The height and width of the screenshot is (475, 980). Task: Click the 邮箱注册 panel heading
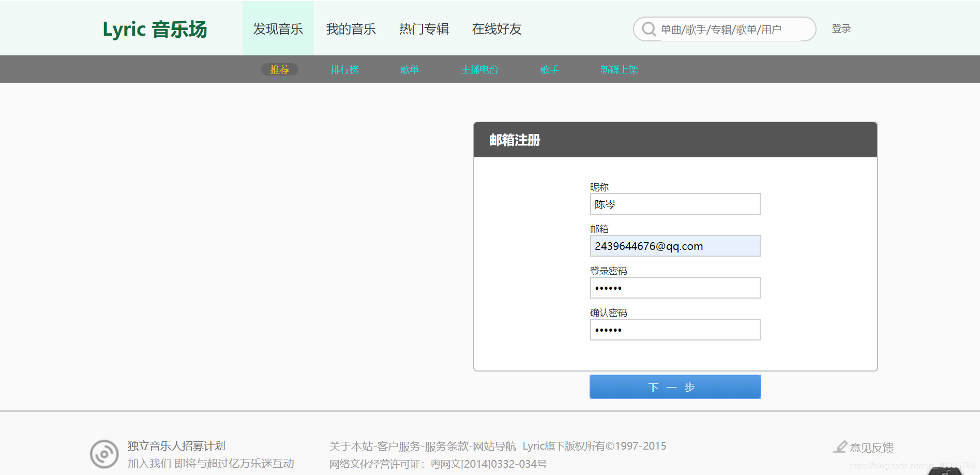(x=515, y=140)
